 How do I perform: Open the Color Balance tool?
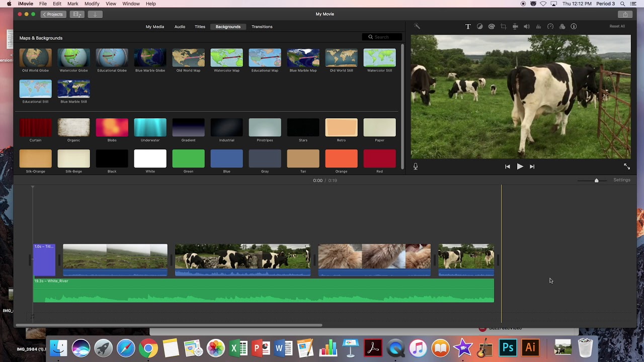(x=479, y=27)
